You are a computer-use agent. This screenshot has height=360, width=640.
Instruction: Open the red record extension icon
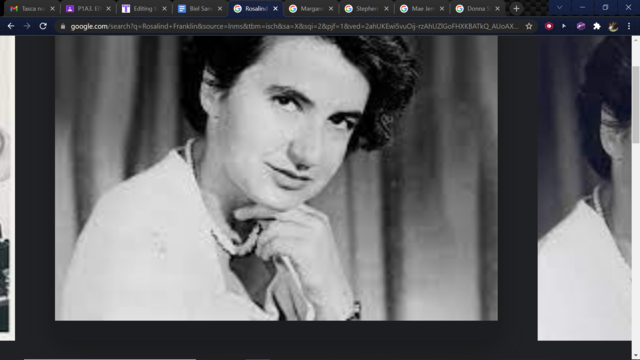pyautogui.click(x=549, y=26)
